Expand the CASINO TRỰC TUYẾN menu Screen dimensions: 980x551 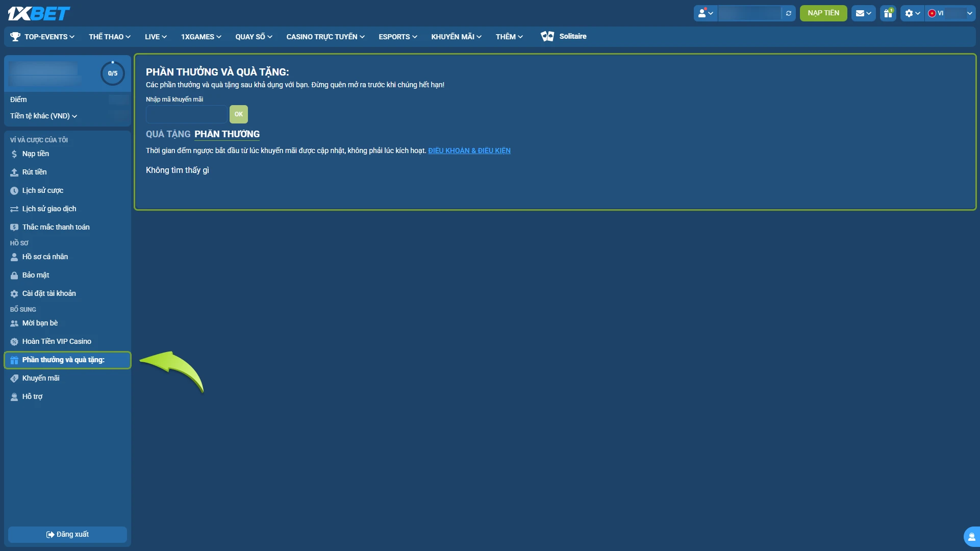pyautogui.click(x=325, y=37)
